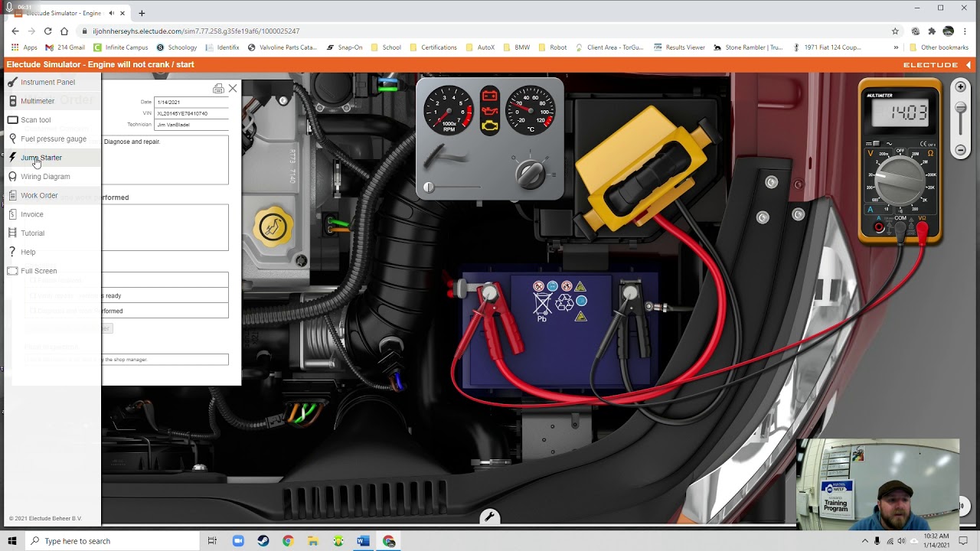This screenshot has height=551, width=980.
Task: Click the customer concern text box
Action: 165,160
